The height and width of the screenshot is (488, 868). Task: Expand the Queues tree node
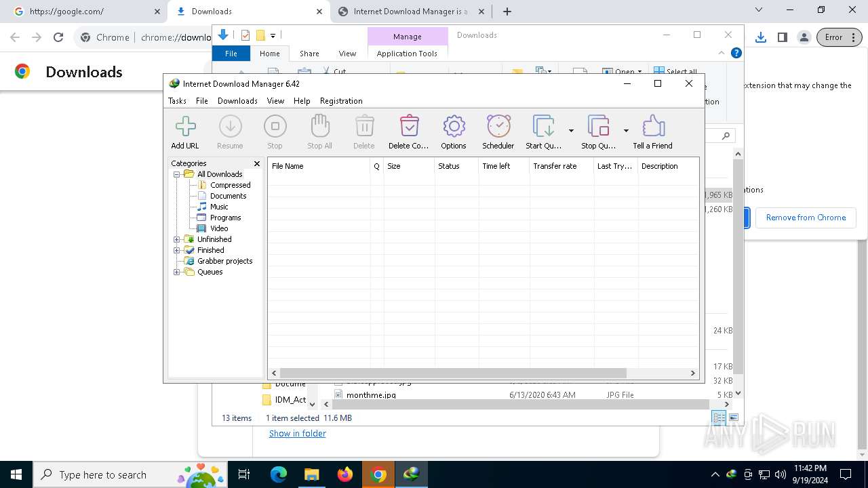tap(177, 272)
